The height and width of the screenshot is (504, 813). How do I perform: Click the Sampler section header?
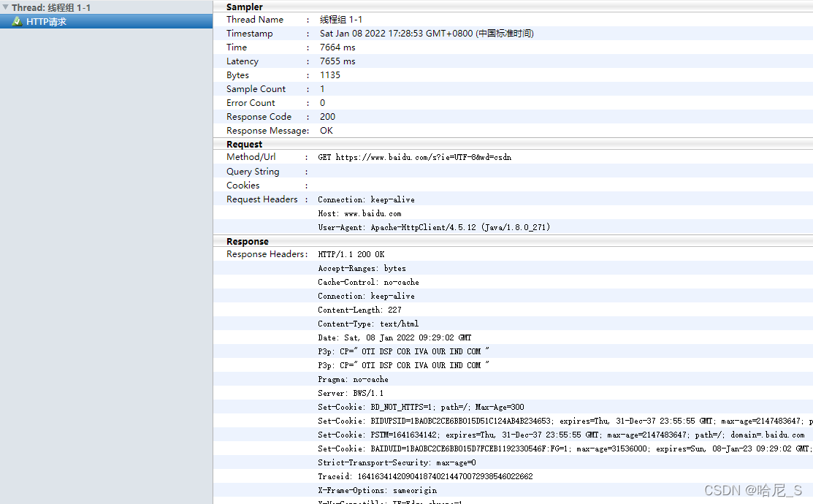244,7
